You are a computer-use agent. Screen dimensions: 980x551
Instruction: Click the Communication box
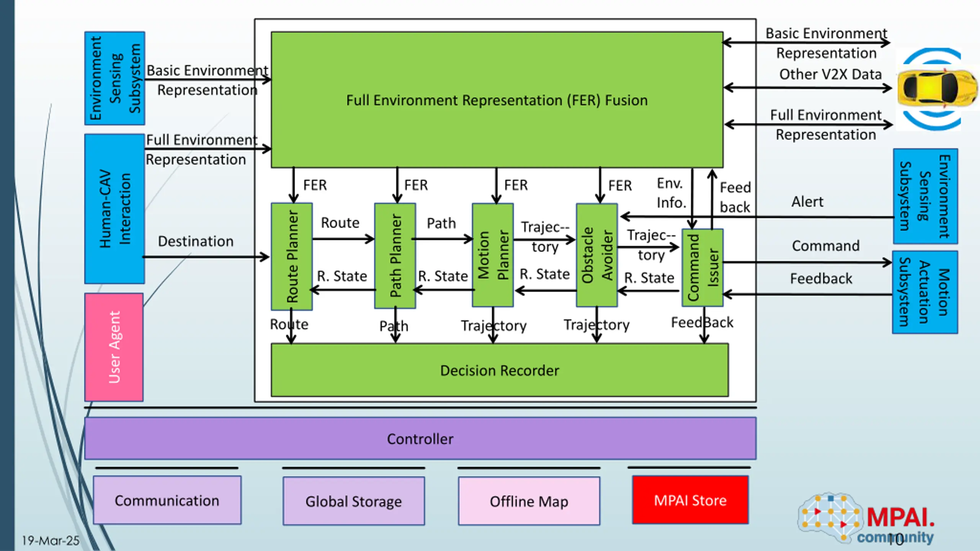167,500
